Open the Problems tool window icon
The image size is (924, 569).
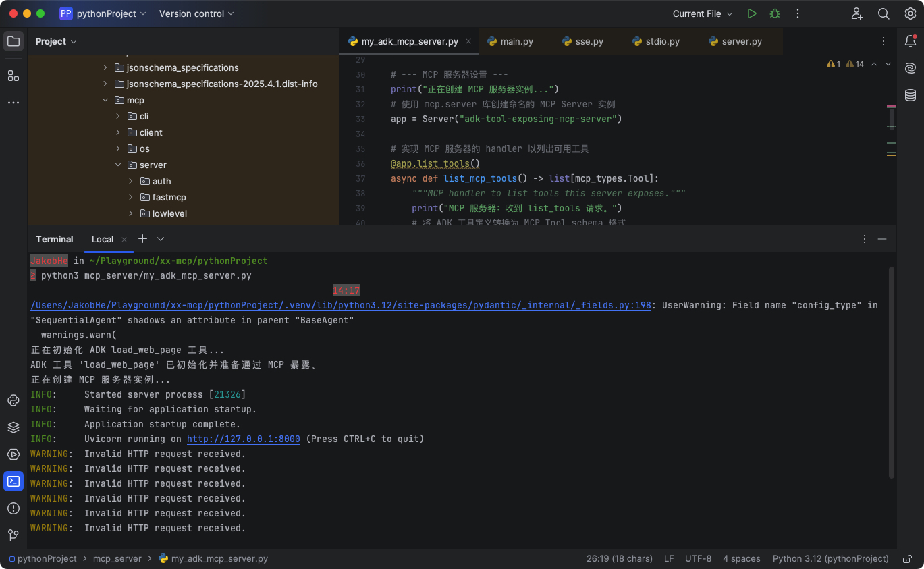[13, 508]
